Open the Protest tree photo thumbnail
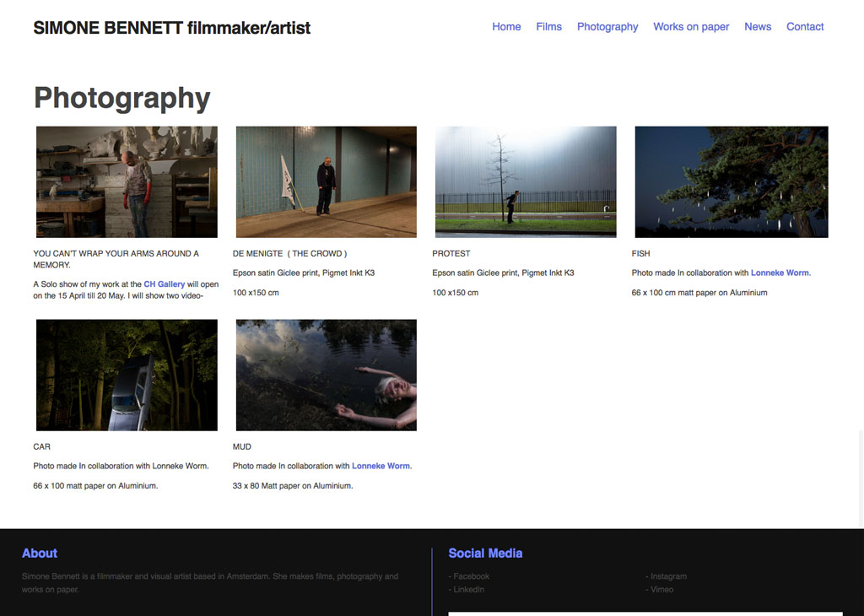Viewport: 864px width, 616px height. [x=526, y=181]
